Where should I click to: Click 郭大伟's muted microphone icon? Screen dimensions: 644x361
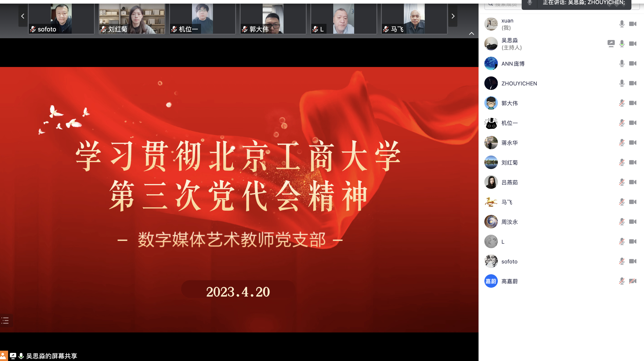[x=622, y=103]
